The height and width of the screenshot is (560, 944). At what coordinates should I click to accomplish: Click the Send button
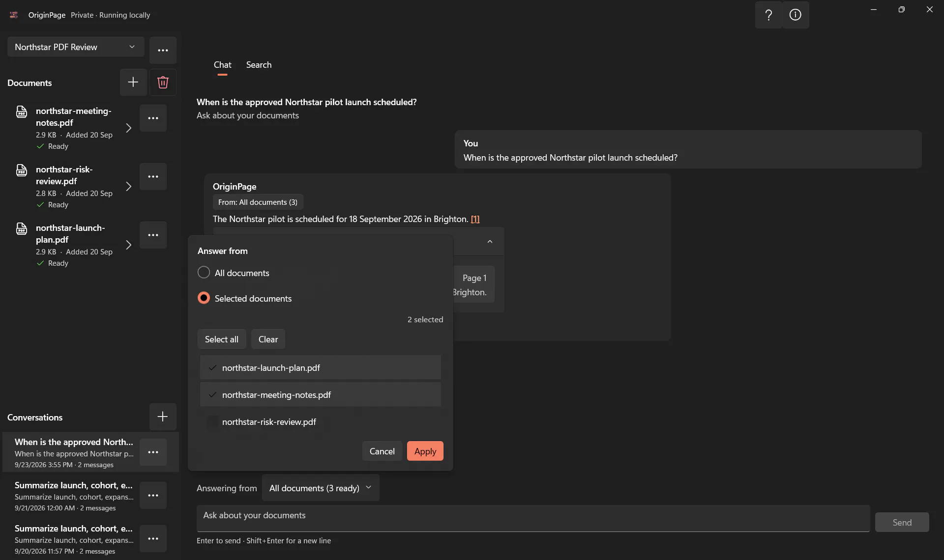pos(902,522)
